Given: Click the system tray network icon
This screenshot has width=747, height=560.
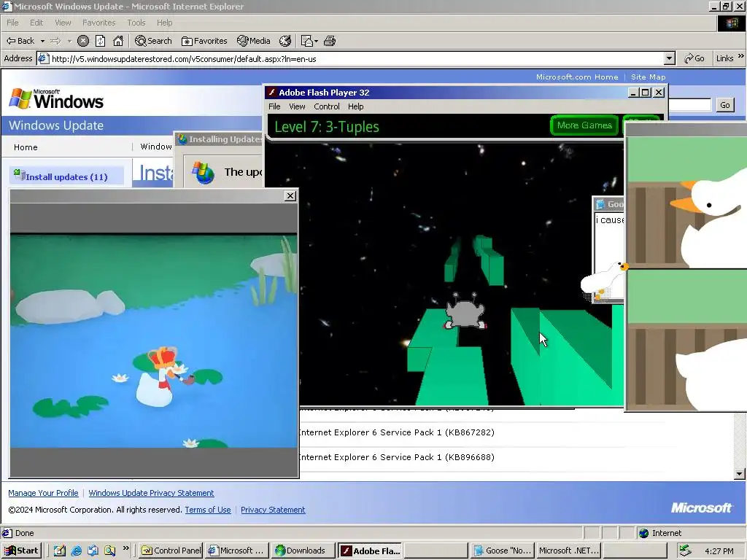Looking at the screenshot, I should pyautogui.click(x=685, y=551).
